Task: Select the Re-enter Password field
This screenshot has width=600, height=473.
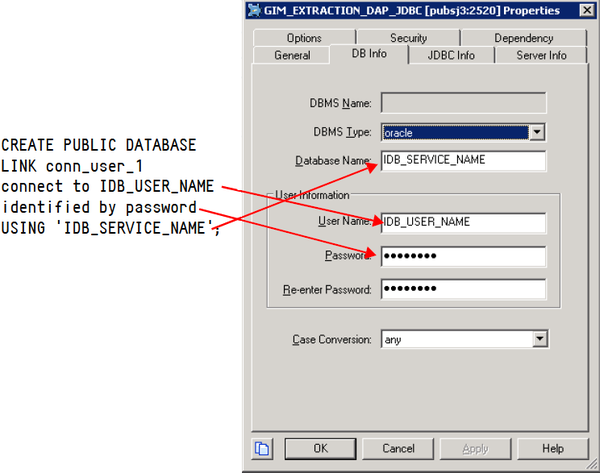Action: tap(463, 290)
